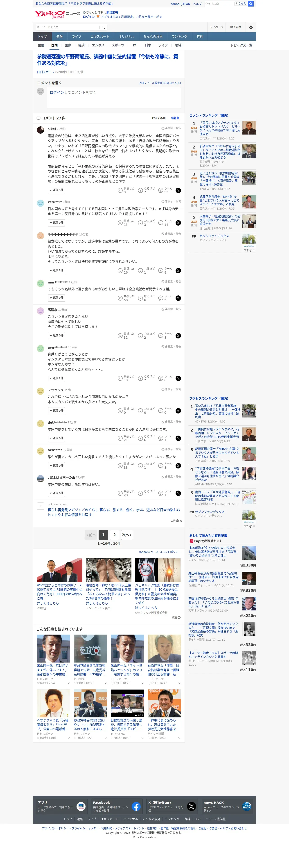This screenshot has height=868, width=289.
Task: Open the エキスパート tab
Action: (99, 36)
